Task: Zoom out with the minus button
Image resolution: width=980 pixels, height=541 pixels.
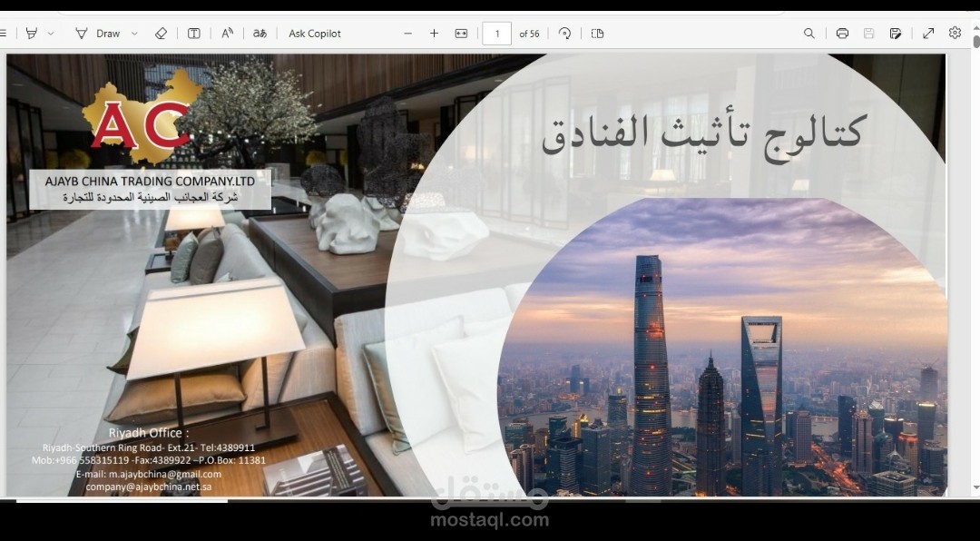Action: tap(408, 34)
